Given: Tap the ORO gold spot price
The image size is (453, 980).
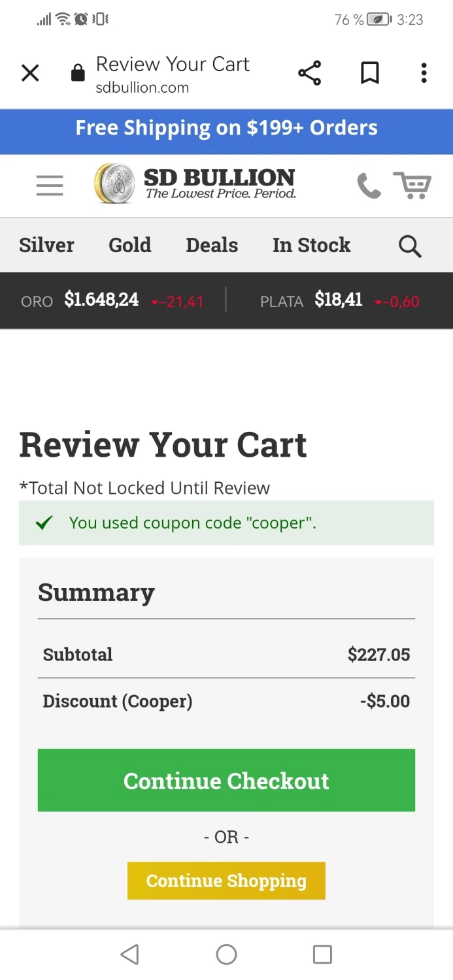Looking at the screenshot, I should pos(101,301).
